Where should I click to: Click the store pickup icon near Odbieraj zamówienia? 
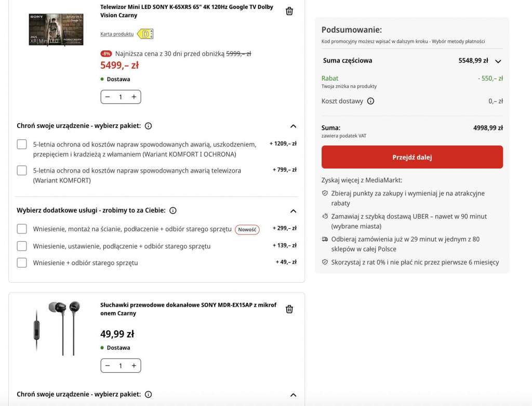pos(324,239)
